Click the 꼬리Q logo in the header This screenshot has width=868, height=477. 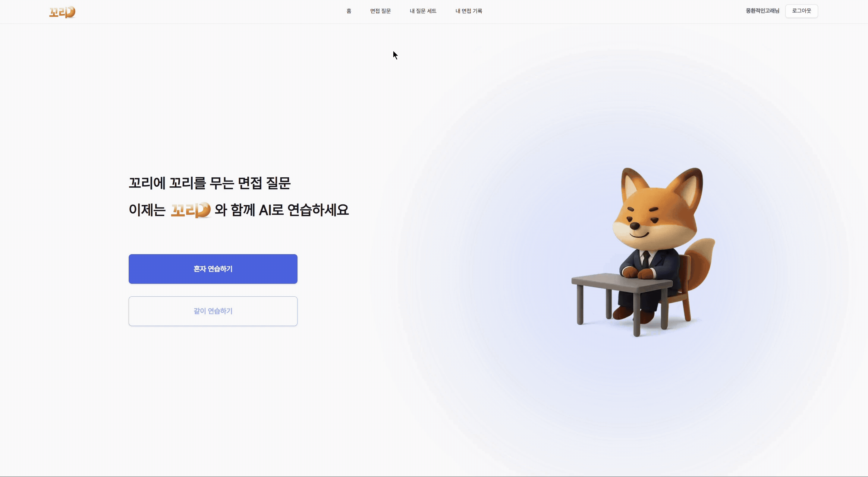[62, 12]
